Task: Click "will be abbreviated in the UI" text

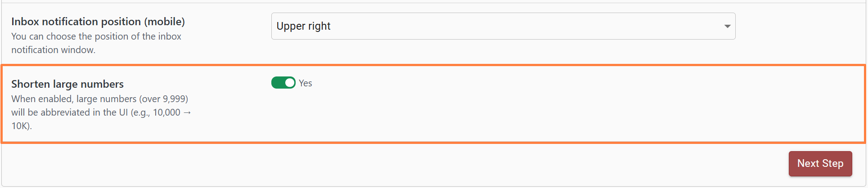Action: click(x=70, y=112)
